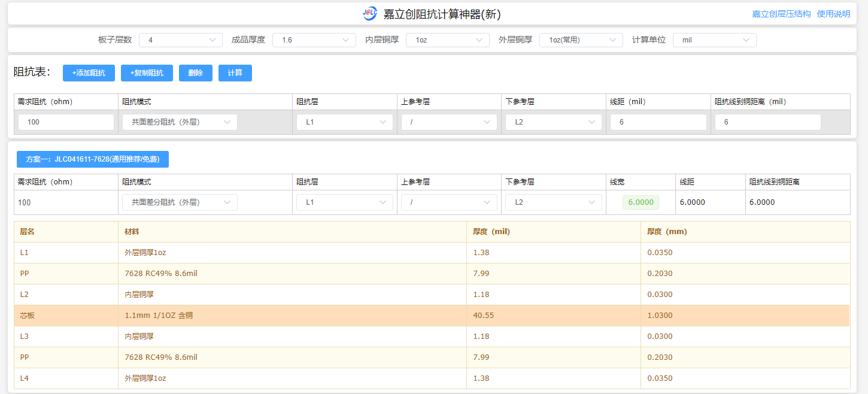Expand 计算单位 dropdown showing mil

[x=715, y=40]
